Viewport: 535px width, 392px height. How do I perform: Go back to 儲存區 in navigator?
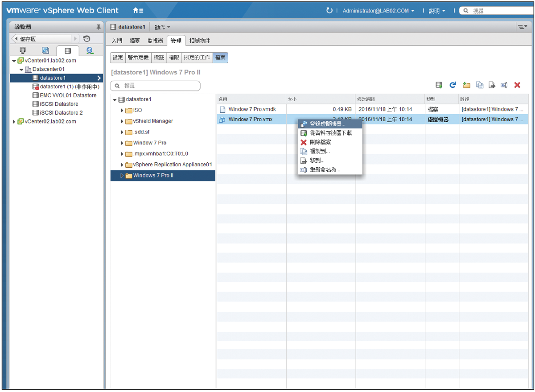pos(41,39)
